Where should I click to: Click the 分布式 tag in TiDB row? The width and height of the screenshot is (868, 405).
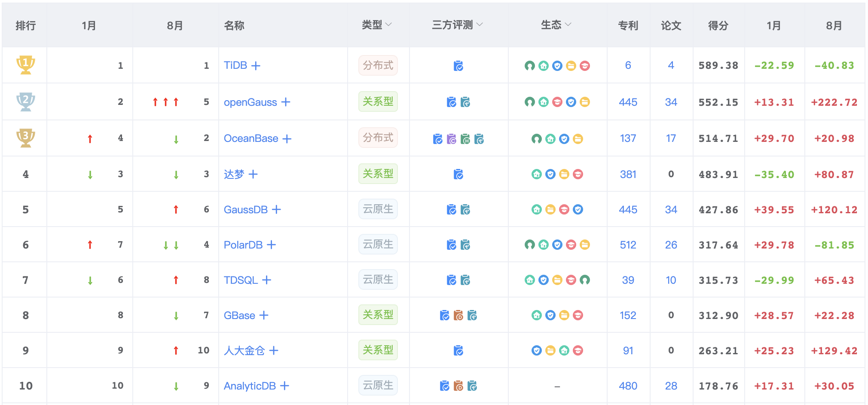[x=378, y=65]
